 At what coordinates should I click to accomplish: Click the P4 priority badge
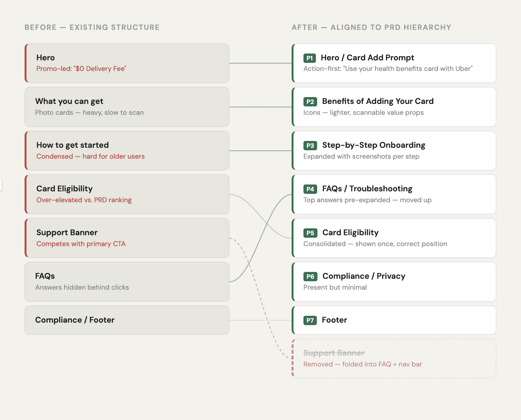click(x=310, y=189)
